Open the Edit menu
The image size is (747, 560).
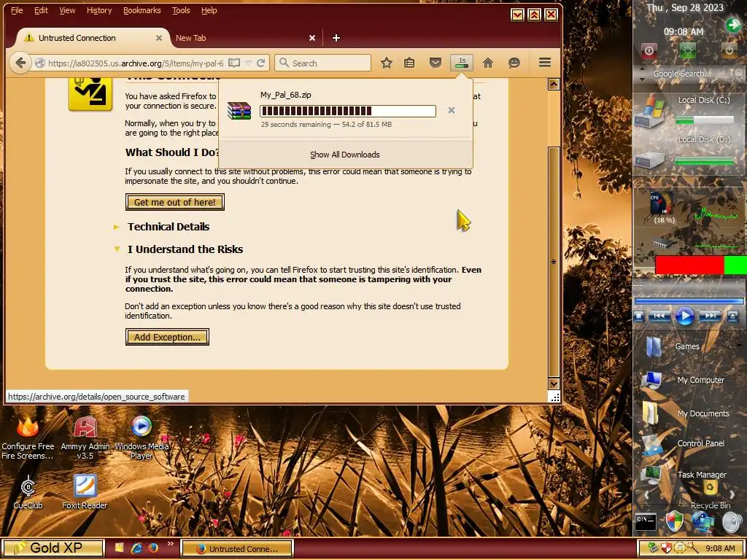pos(41,10)
